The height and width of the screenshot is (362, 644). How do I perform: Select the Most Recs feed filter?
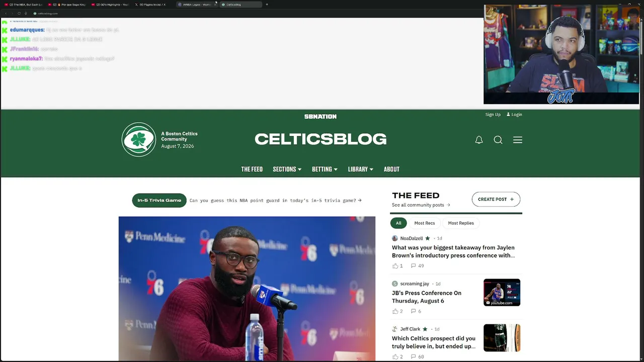[x=425, y=223]
